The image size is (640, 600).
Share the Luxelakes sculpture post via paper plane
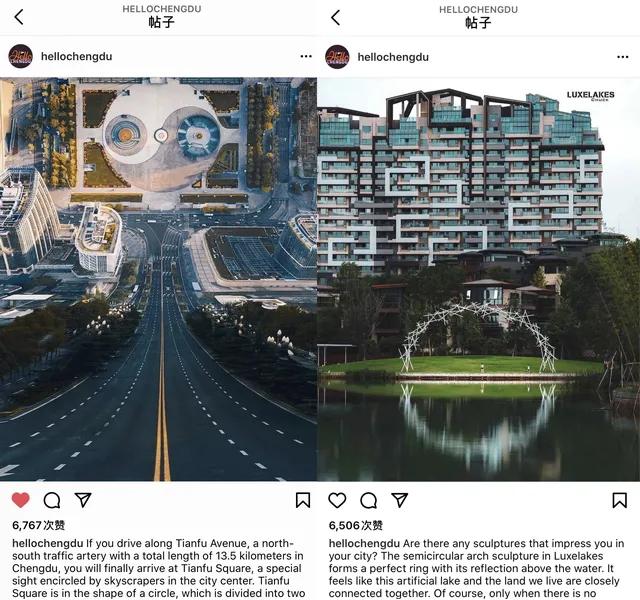click(400, 500)
